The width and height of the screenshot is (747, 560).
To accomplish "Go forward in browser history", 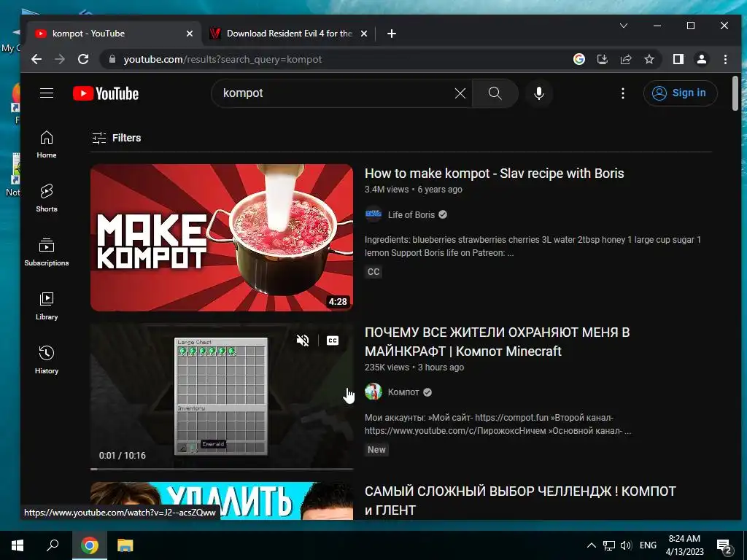I will [60, 59].
